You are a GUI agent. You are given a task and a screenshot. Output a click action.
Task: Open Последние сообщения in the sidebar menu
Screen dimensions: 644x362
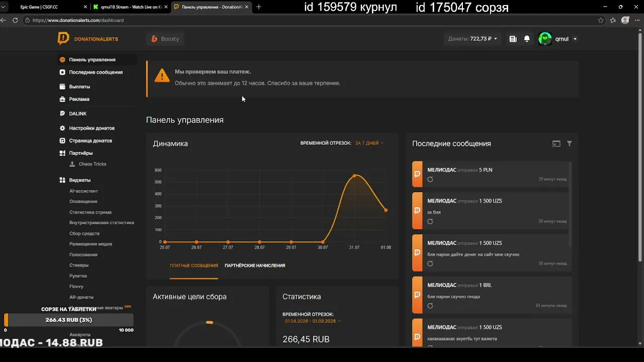tap(96, 72)
